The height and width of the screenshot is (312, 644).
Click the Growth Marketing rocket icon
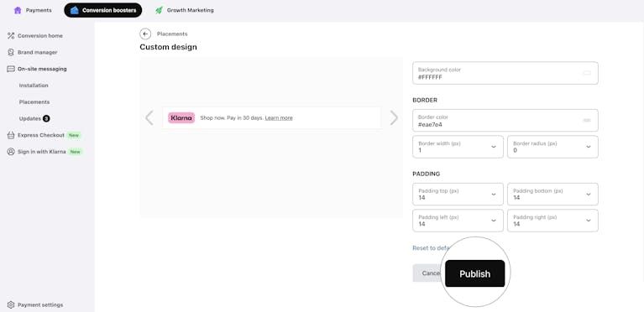click(x=159, y=10)
